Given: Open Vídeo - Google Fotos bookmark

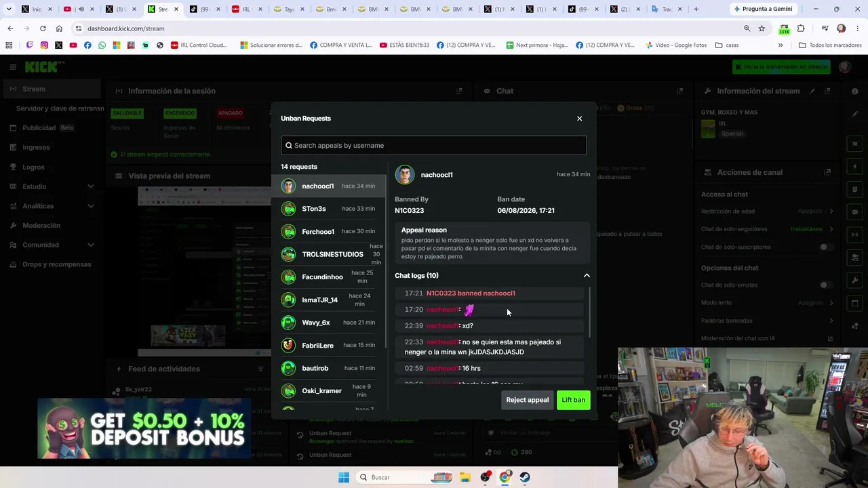Looking at the screenshot, I should (x=675, y=45).
